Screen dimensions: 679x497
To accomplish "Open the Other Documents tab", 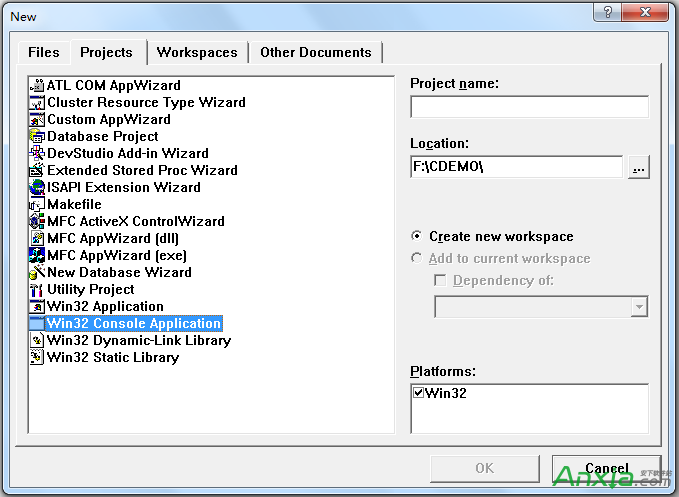I will pyautogui.click(x=316, y=52).
